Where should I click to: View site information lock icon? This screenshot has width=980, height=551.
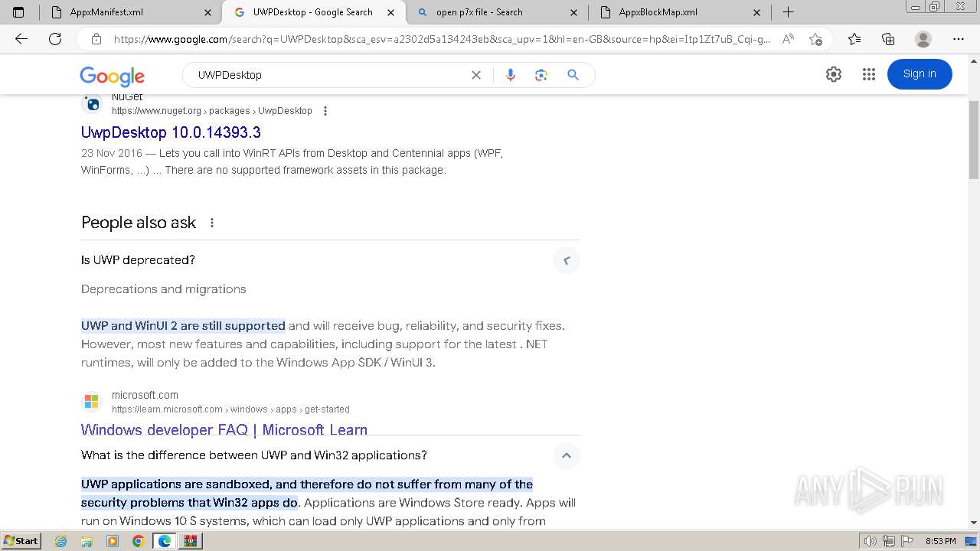pyautogui.click(x=96, y=39)
